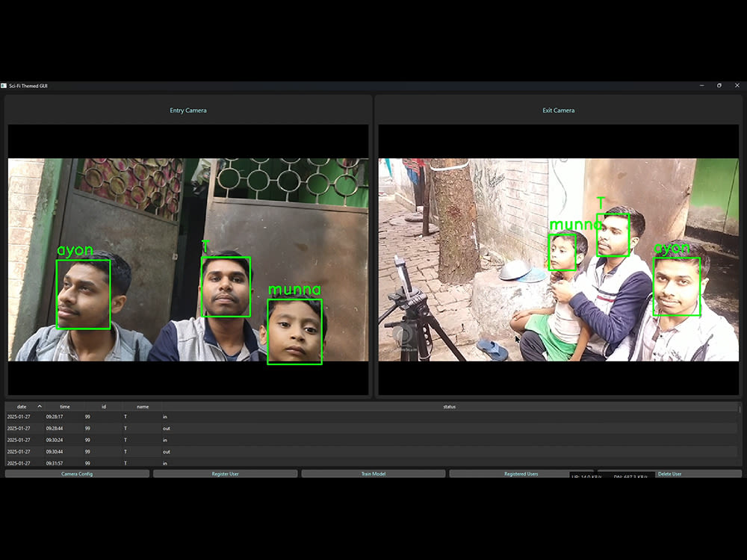Click the name column header

pyautogui.click(x=143, y=407)
